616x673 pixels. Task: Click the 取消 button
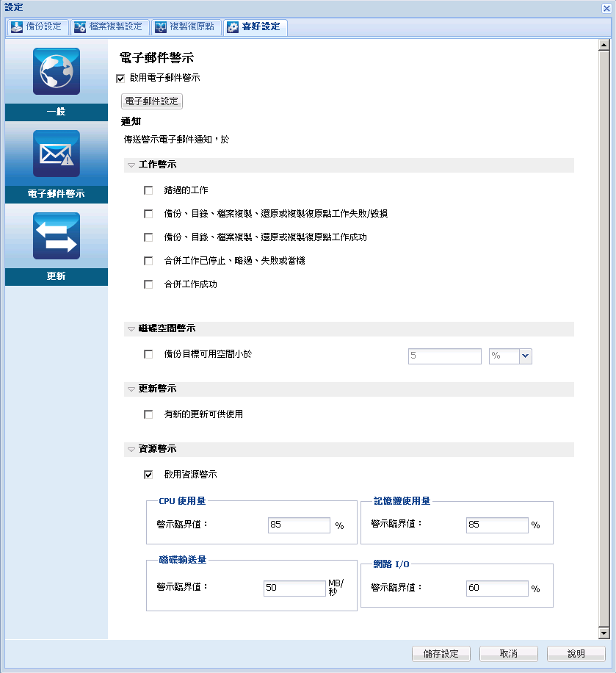click(x=509, y=654)
